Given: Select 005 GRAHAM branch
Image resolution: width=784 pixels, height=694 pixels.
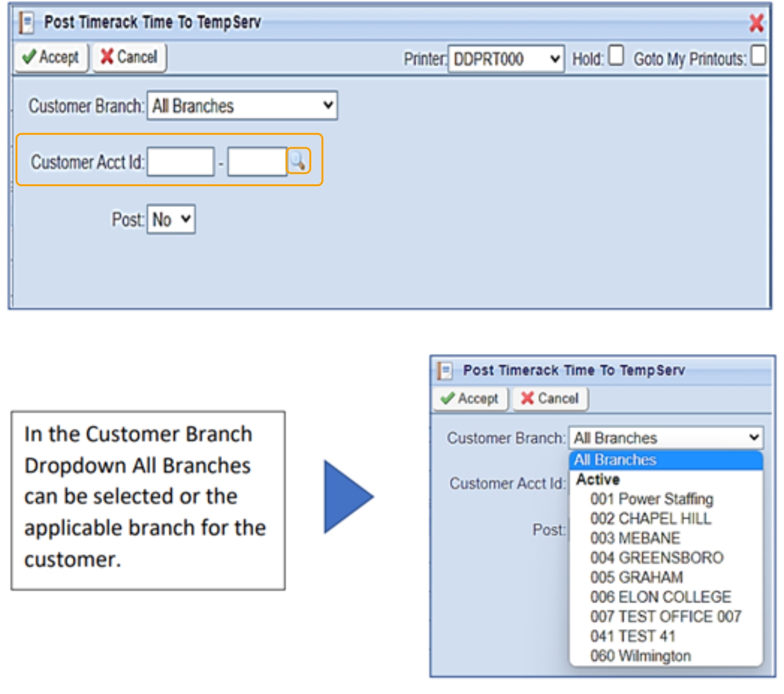Looking at the screenshot, I should (637, 577).
